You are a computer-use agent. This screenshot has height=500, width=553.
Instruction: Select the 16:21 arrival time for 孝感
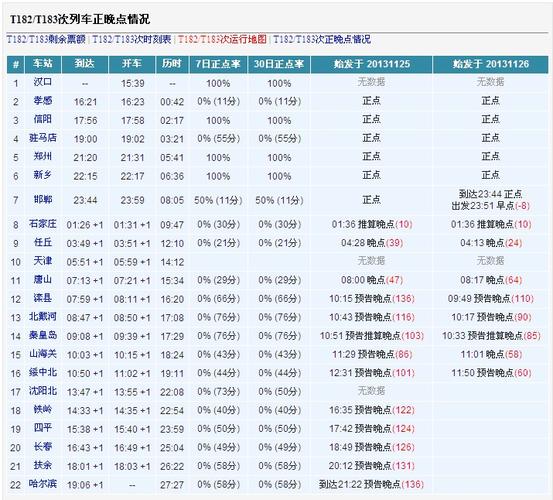coord(85,102)
